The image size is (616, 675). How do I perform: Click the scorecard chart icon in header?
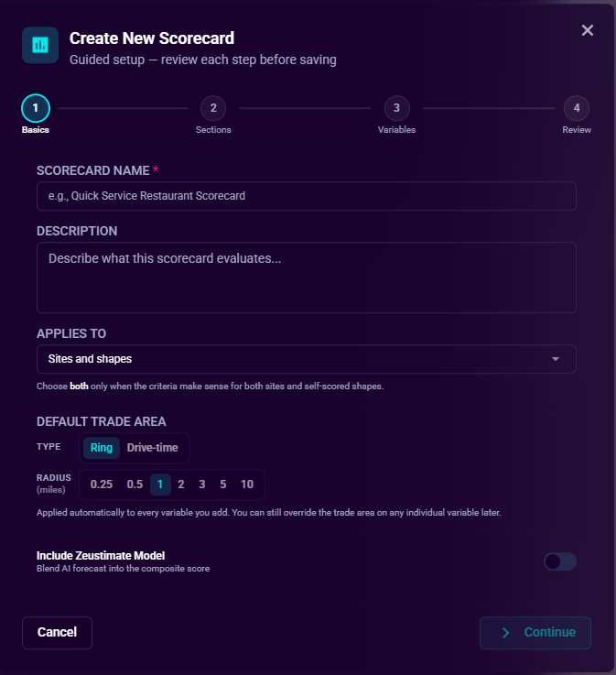tap(40, 45)
